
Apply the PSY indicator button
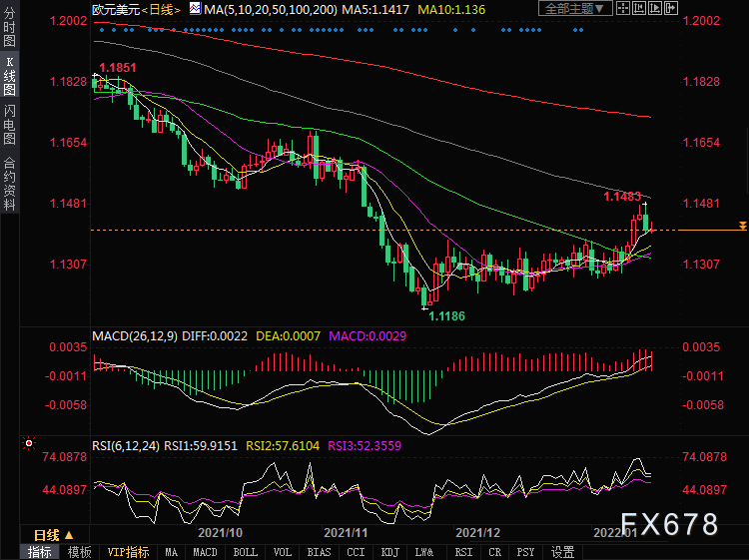pos(525,552)
